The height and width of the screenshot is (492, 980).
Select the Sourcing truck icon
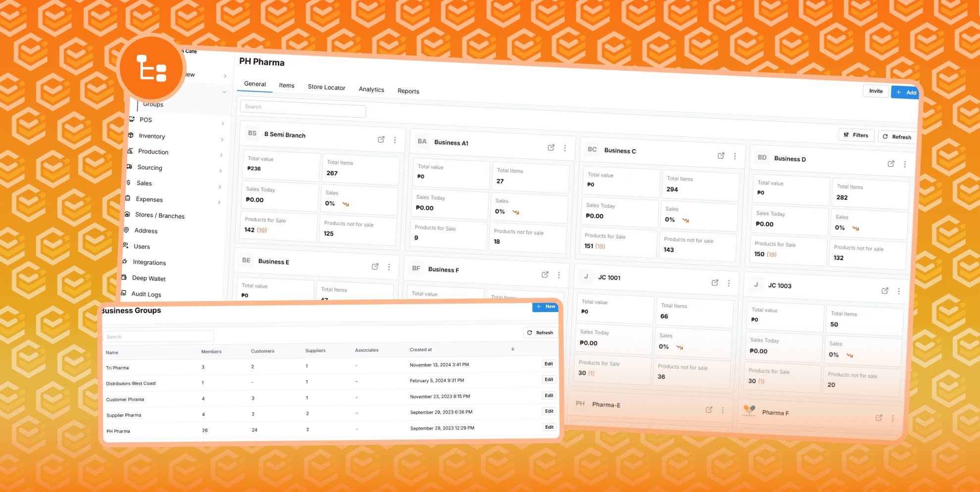tap(130, 168)
